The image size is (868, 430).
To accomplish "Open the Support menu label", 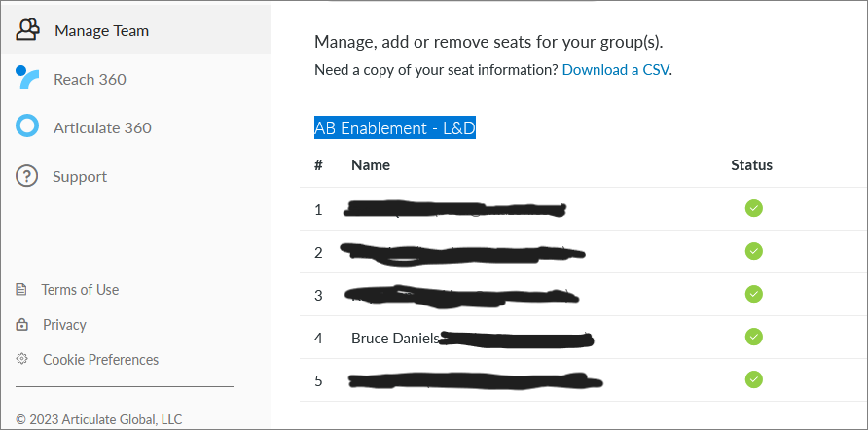I will pyautogui.click(x=80, y=176).
